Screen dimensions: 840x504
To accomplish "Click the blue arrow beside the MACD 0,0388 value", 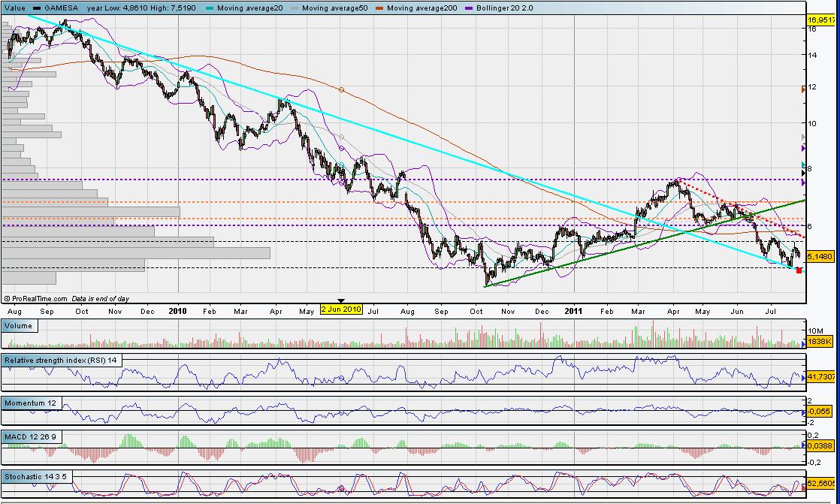I will tap(803, 445).
